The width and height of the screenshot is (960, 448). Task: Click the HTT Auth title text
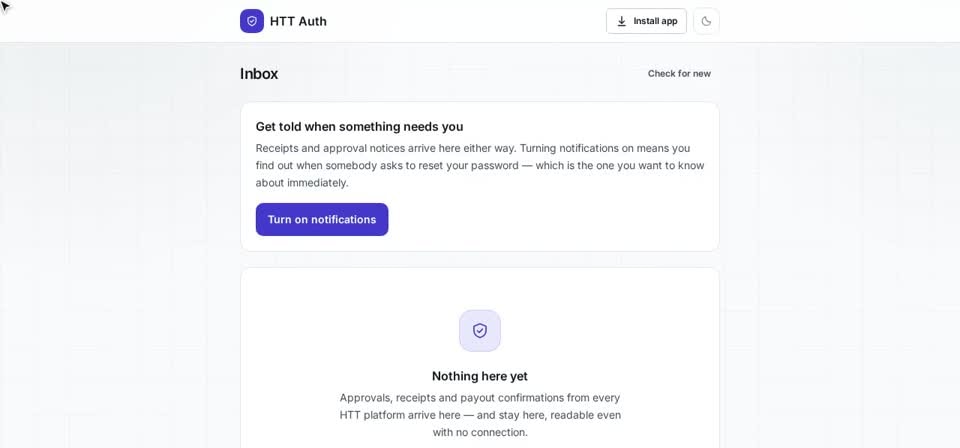pos(298,21)
